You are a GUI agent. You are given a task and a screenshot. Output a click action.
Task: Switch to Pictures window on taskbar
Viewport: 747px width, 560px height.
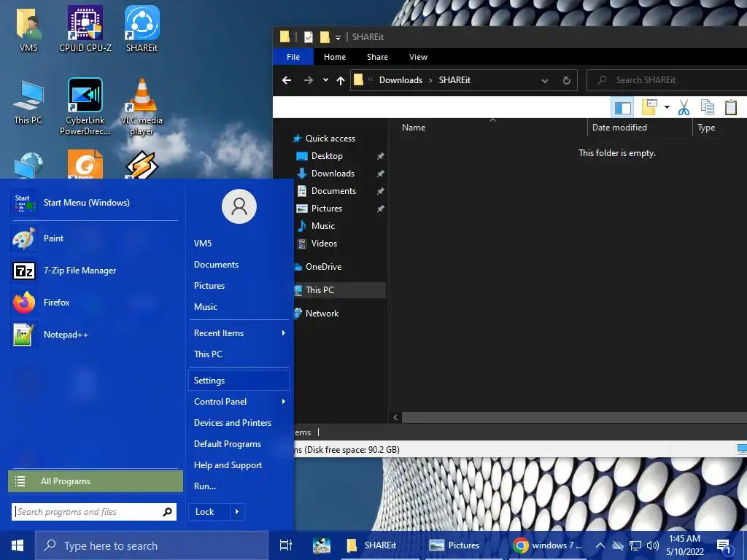(x=462, y=545)
